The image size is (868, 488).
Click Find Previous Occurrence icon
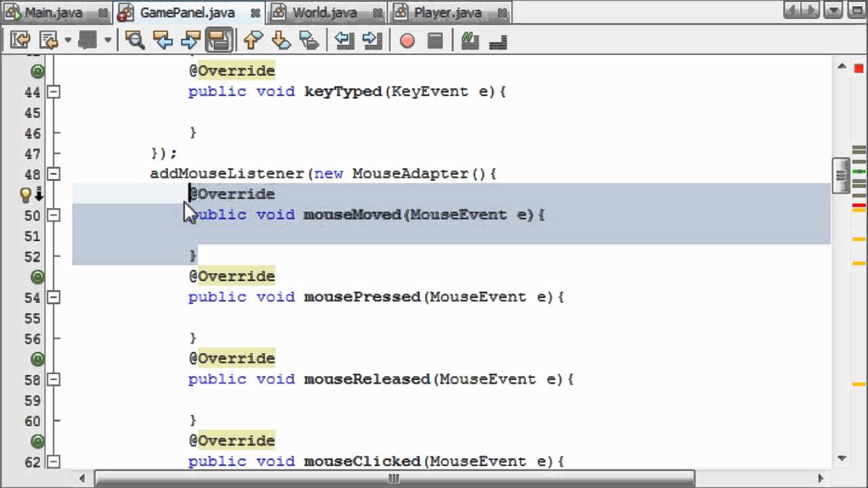[163, 41]
